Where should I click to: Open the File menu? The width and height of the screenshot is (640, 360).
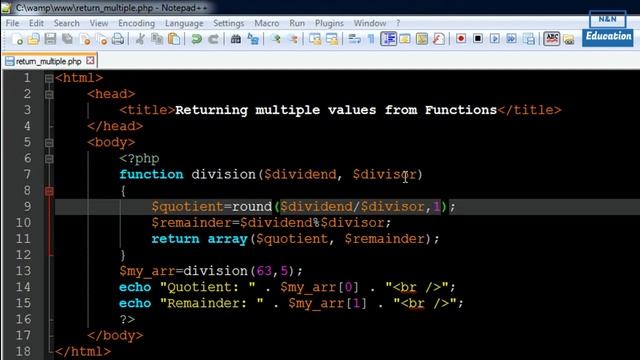coord(12,23)
